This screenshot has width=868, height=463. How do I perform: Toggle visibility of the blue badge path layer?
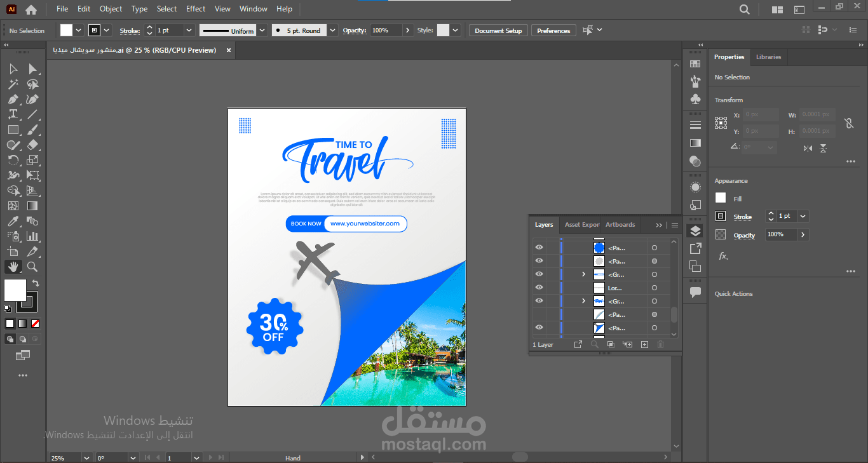539,248
